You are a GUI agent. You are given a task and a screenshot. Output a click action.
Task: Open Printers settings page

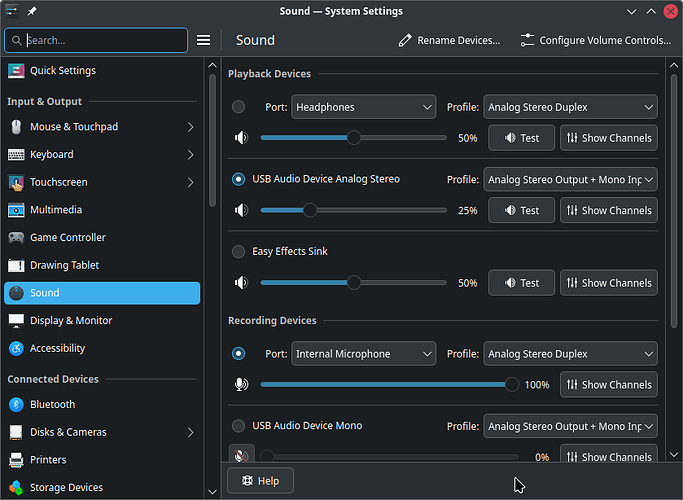pos(102,460)
